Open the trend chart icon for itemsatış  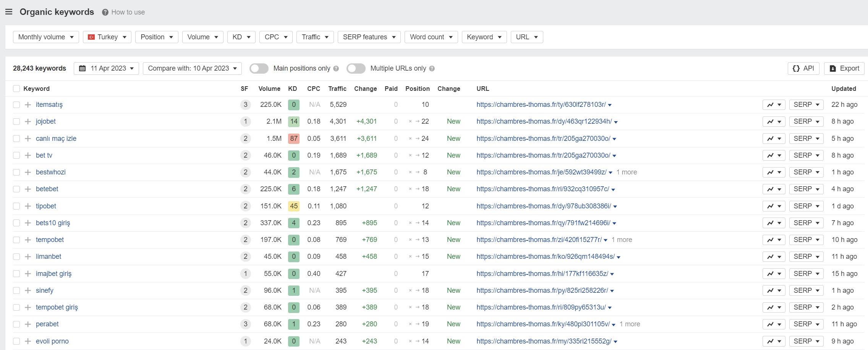pos(774,105)
